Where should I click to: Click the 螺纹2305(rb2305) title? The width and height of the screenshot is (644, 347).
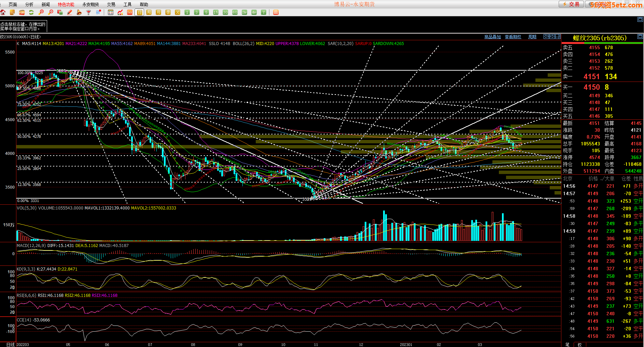tap(600, 38)
